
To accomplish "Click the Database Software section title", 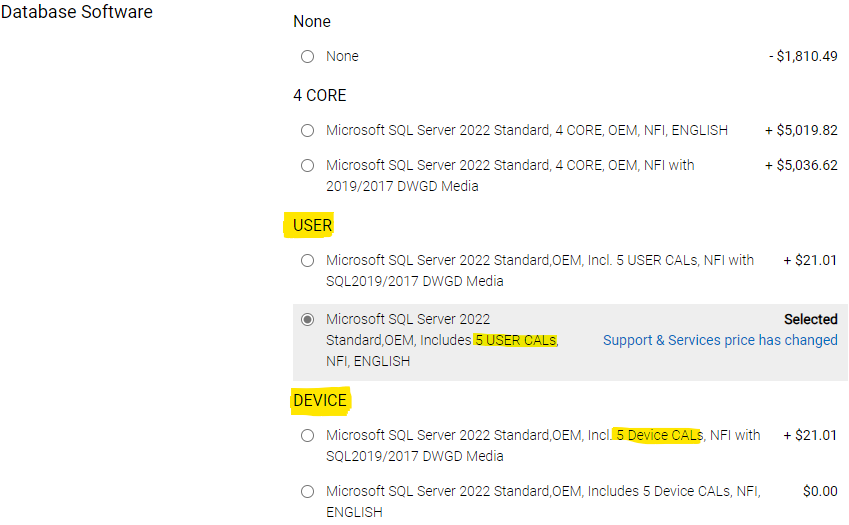I will (77, 13).
